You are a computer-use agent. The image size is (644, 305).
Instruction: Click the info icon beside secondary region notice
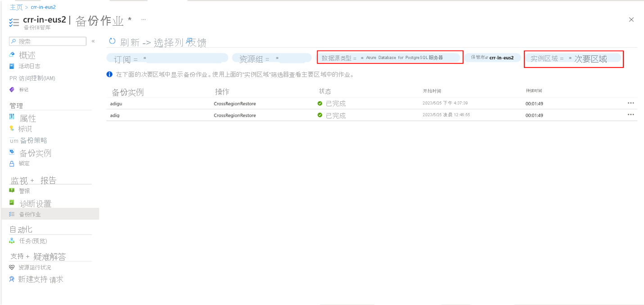pos(109,74)
